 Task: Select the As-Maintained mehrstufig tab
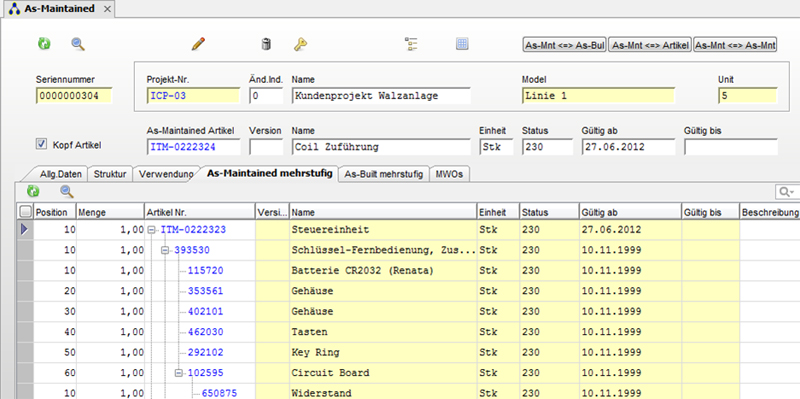pyautogui.click(x=270, y=173)
